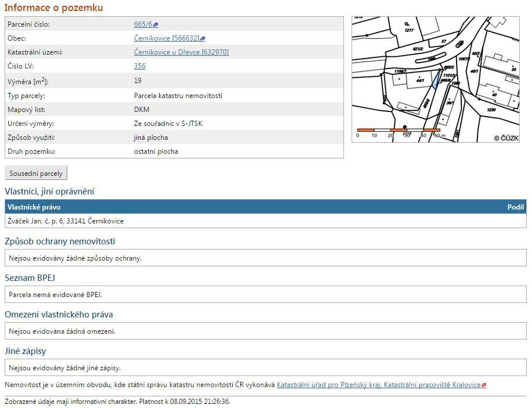Viewport: 532px width, 408px height.
Task: Click the Omezení vlastnického práva heading
Action: 59,315
